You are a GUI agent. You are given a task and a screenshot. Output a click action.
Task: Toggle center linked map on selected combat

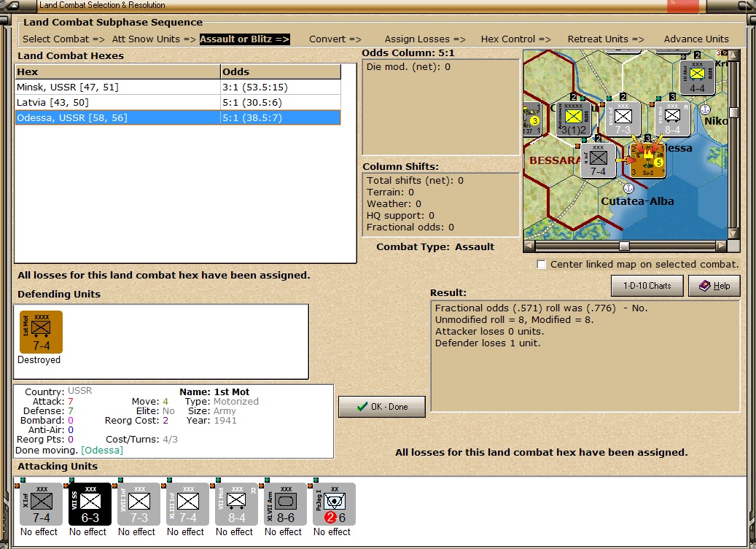(542, 264)
